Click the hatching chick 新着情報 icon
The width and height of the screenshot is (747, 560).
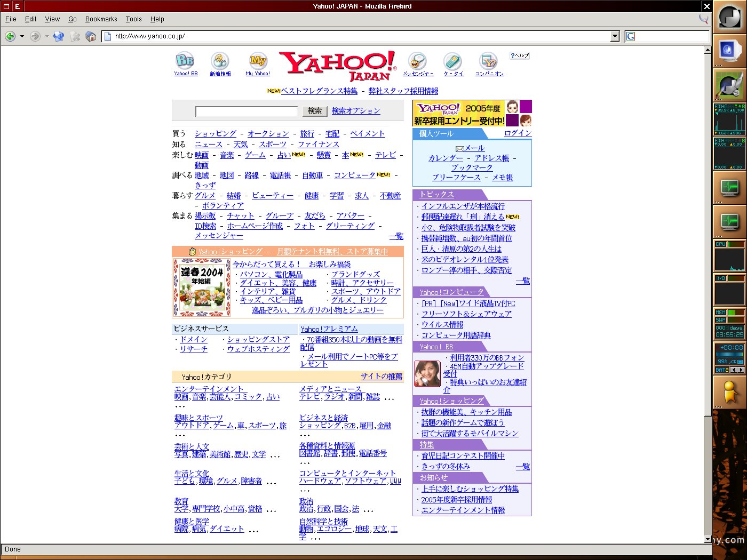(220, 60)
